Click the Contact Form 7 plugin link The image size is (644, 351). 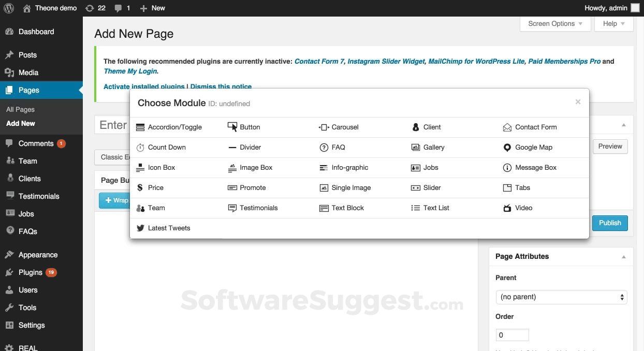coord(319,61)
